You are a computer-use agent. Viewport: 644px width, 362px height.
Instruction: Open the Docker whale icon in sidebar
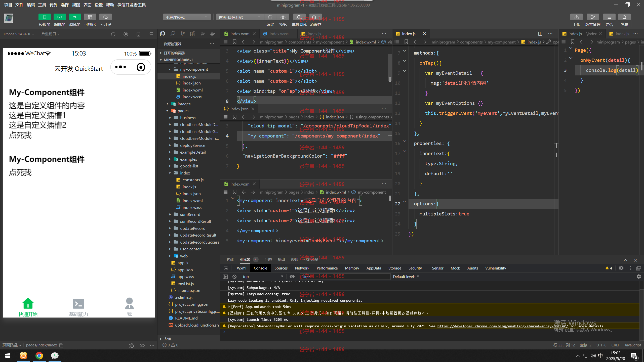[x=213, y=34]
